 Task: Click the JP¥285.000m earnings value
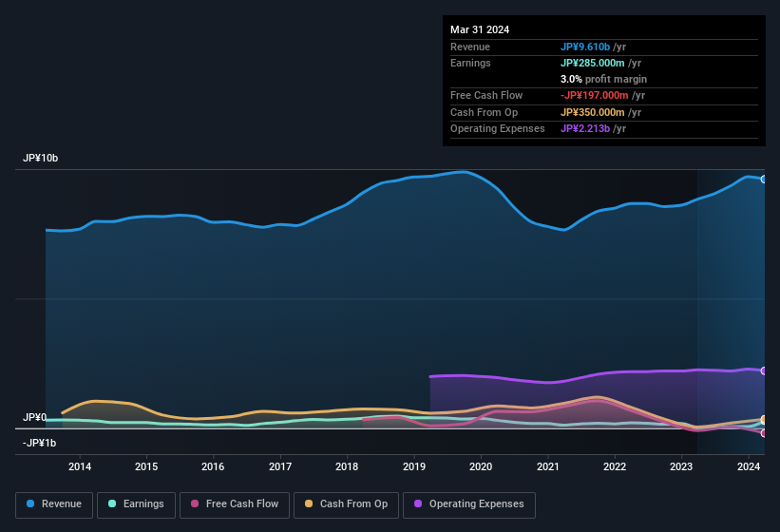click(593, 63)
